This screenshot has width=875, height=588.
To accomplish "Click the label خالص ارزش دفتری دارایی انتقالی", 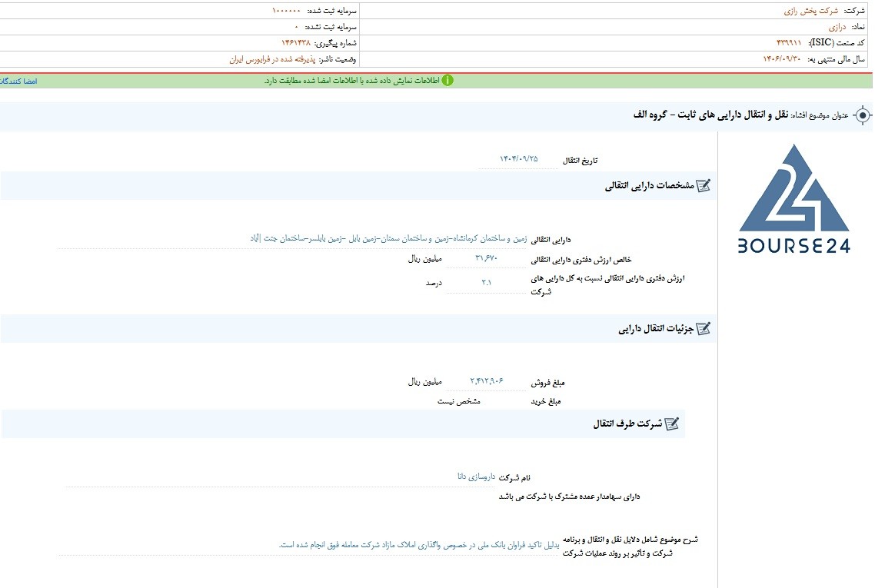I will [x=581, y=260].
